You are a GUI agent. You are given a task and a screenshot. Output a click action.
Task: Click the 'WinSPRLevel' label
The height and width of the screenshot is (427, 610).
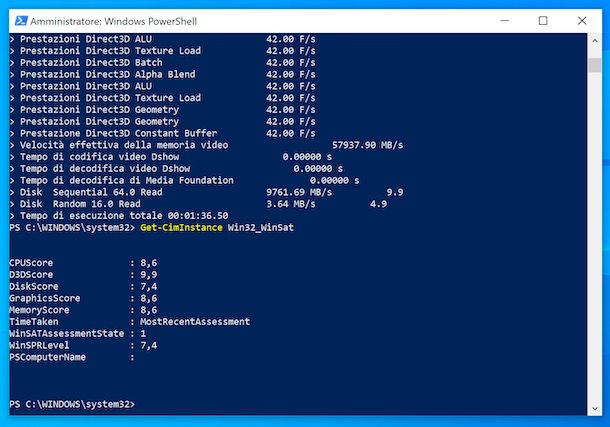(x=39, y=345)
